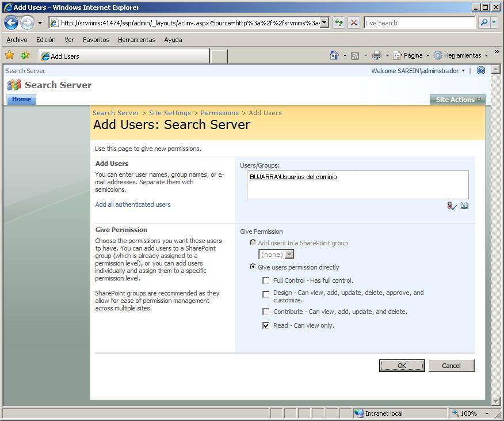Viewport: 504px width, 421px height.
Task: Check the Design permission checkbox
Action: click(x=266, y=294)
